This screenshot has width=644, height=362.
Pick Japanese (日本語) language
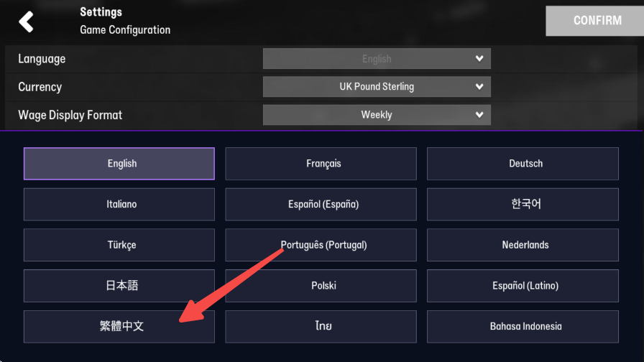point(119,286)
